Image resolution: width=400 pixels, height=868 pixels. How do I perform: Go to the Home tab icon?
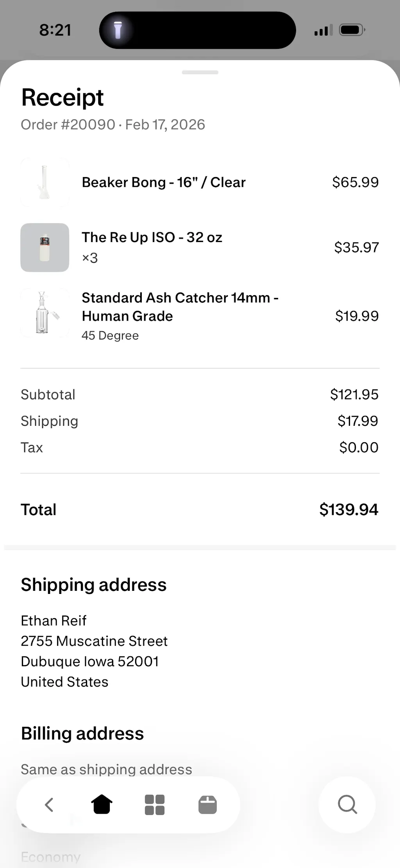(102, 805)
